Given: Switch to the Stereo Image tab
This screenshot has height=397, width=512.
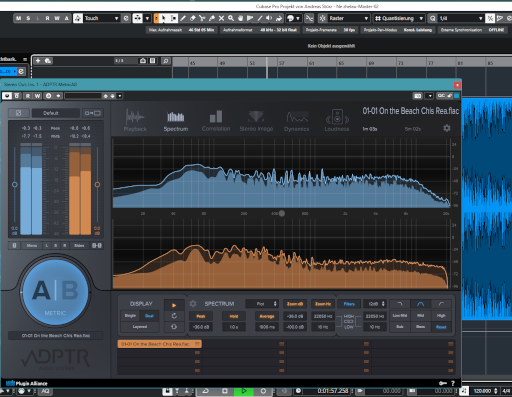Looking at the screenshot, I should 256,120.
